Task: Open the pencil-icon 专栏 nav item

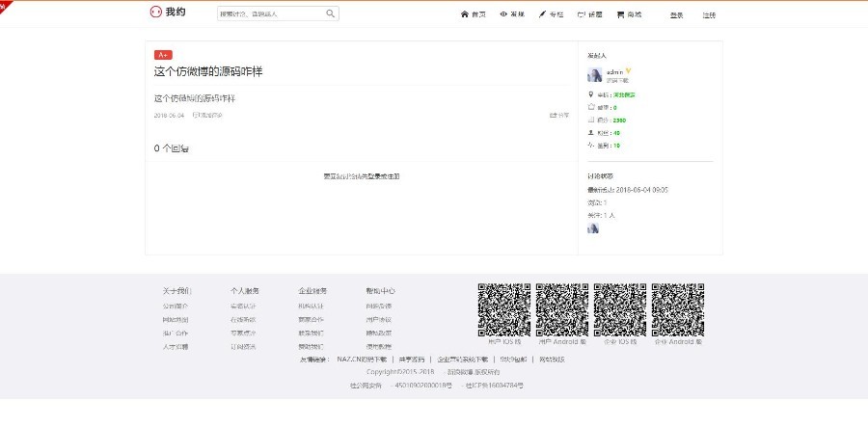Action: pos(550,14)
